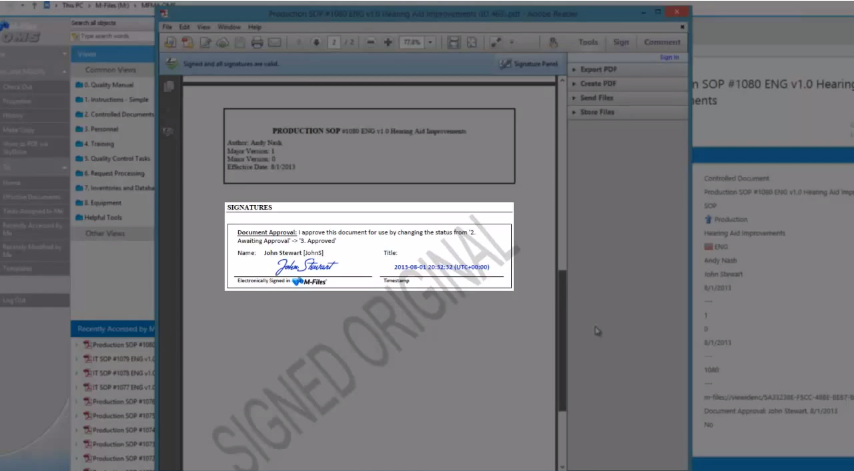
Task: Click the Print icon in Adobe Reader toolbar
Action: point(257,43)
